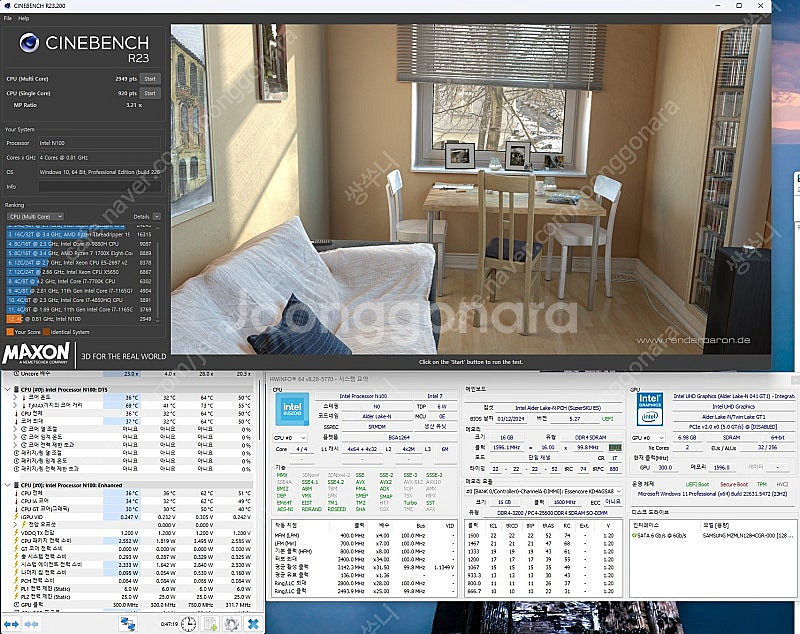Select the AMD Ryzen Threadripper ranking row

(x=79, y=235)
